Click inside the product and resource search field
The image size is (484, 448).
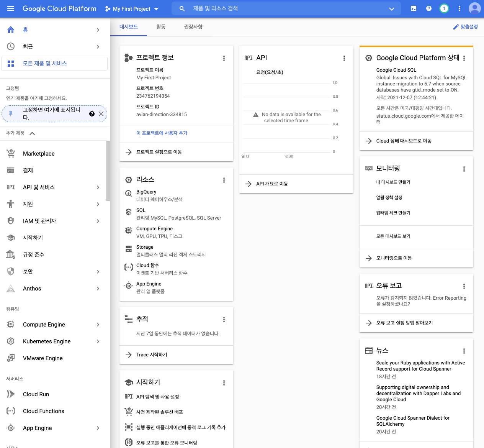[x=287, y=8]
